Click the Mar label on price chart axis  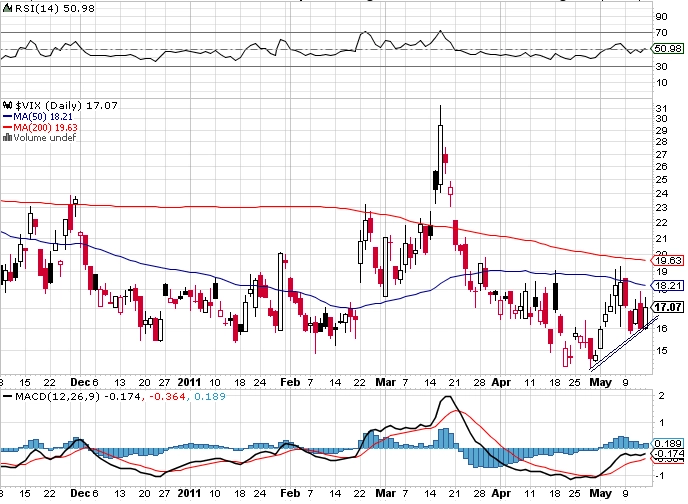(x=385, y=382)
